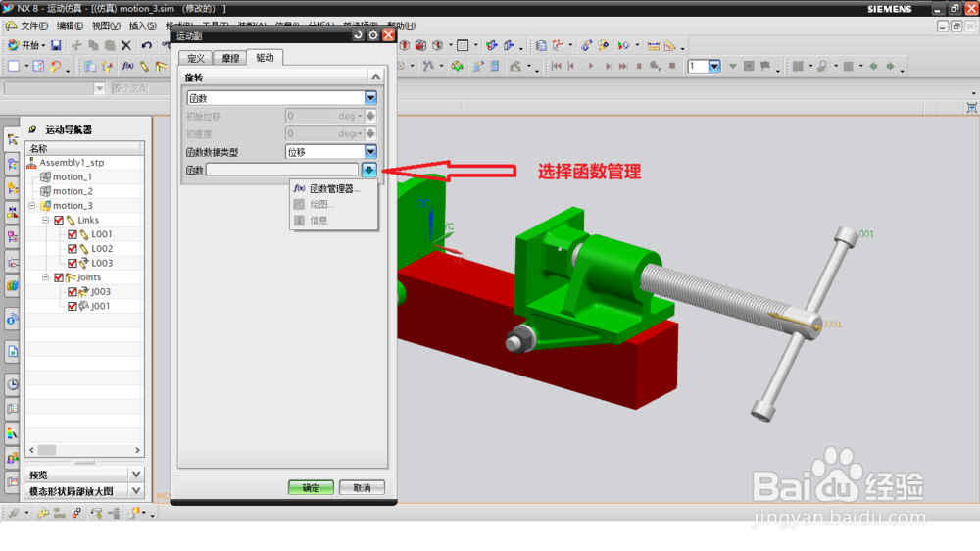The image size is (980, 551).
Task: Open the motion joint dialog settings gear
Action: pos(373,35)
